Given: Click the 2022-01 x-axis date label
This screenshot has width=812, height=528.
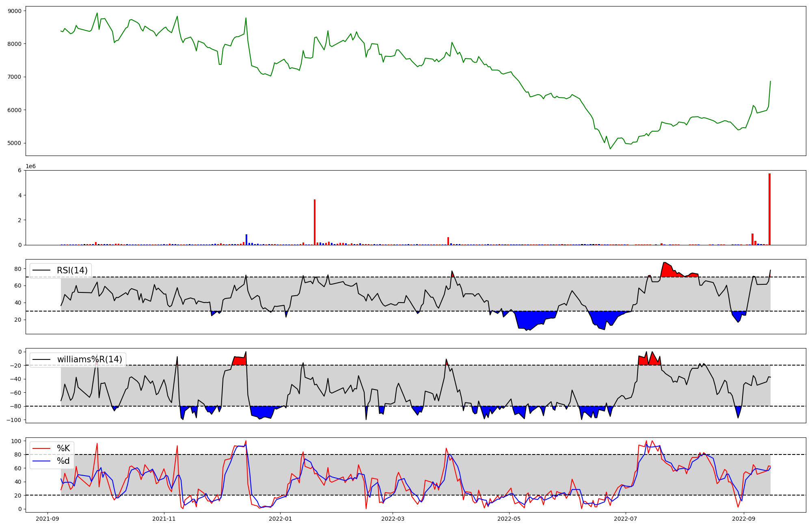Looking at the screenshot, I should (280, 519).
